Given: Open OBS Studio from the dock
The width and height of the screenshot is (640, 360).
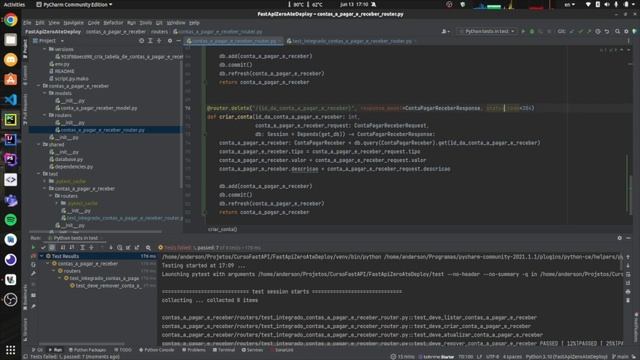Looking at the screenshot, I should click(11, 300).
